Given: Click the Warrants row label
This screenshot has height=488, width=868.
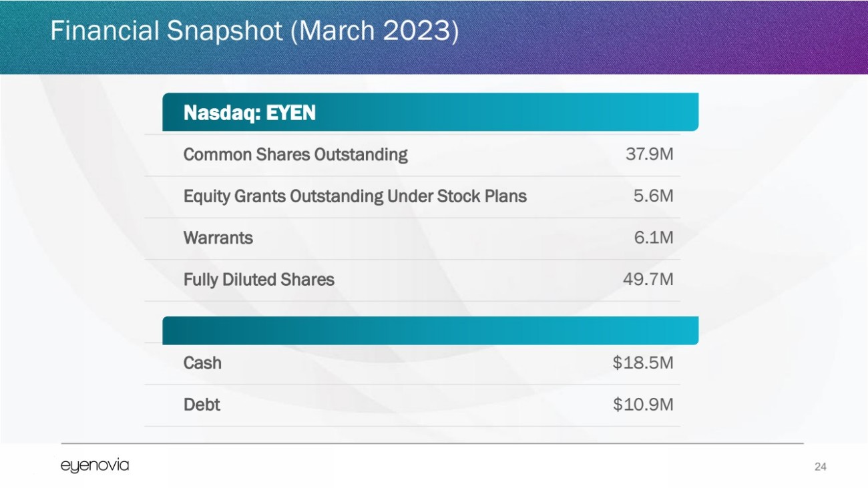Looking at the screenshot, I should point(218,238).
